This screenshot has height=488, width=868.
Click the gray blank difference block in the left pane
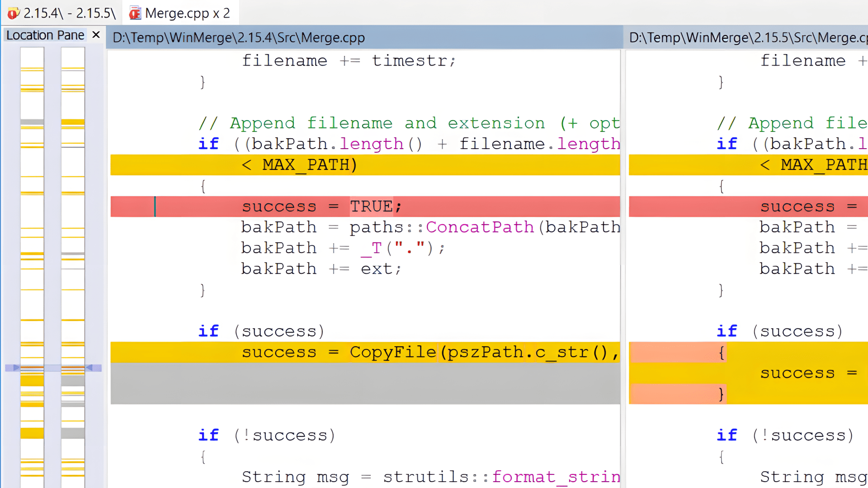(365, 384)
